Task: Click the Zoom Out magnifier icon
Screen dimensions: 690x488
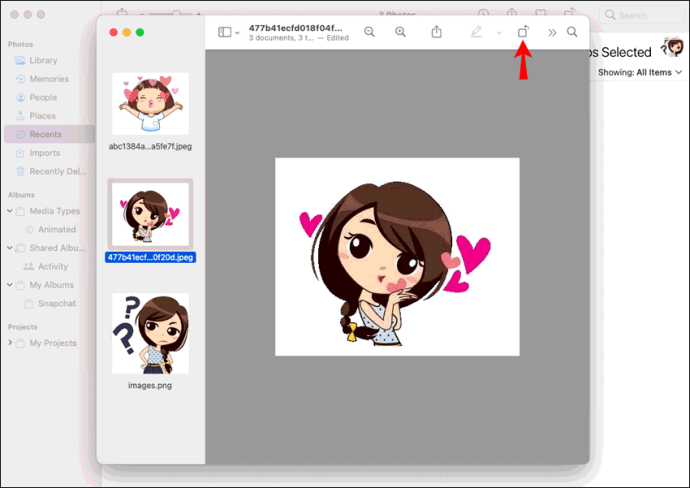Action: coord(370,32)
